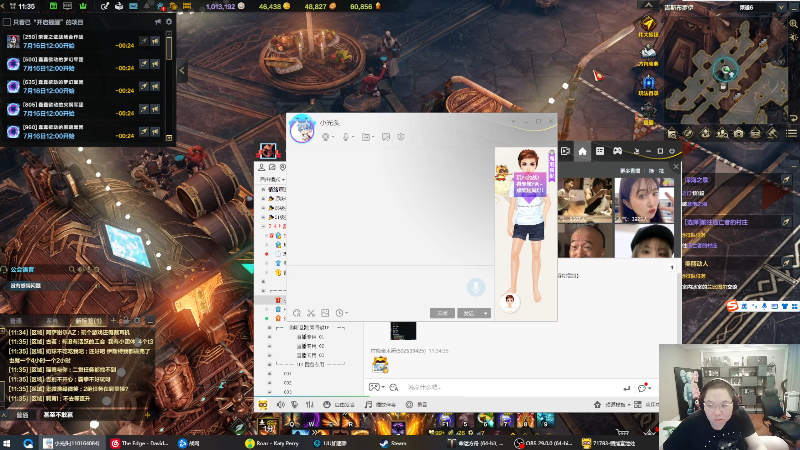The image size is (800, 450).
Task: Click the teleport button for the [500] event
Action: click(x=144, y=64)
